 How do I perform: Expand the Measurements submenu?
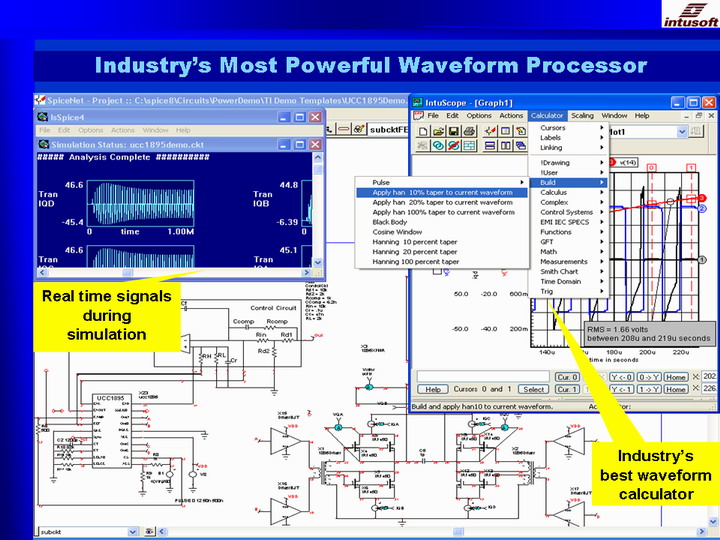point(568,262)
